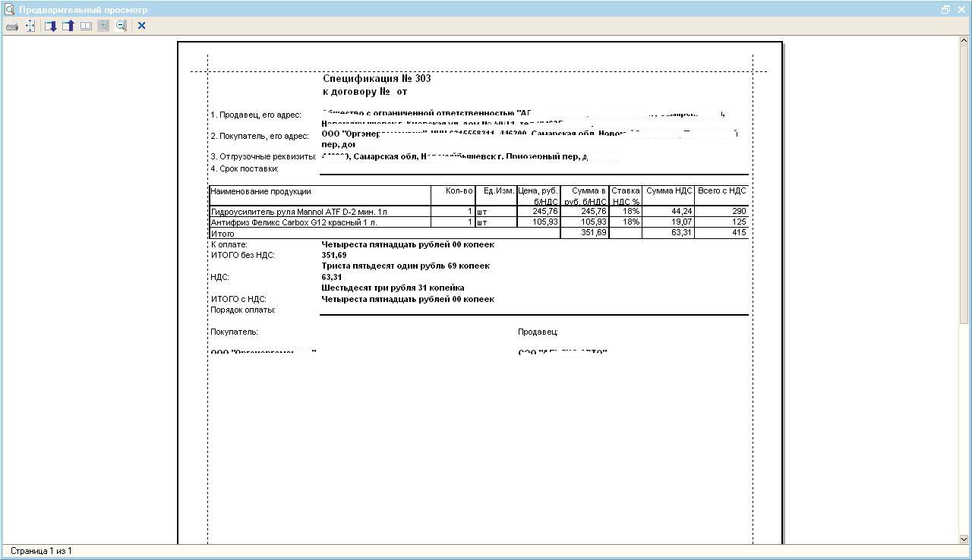The image size is (972, 560).
Task: Click the 'Покупатель:' signature label
Action: tap(234, 332)
